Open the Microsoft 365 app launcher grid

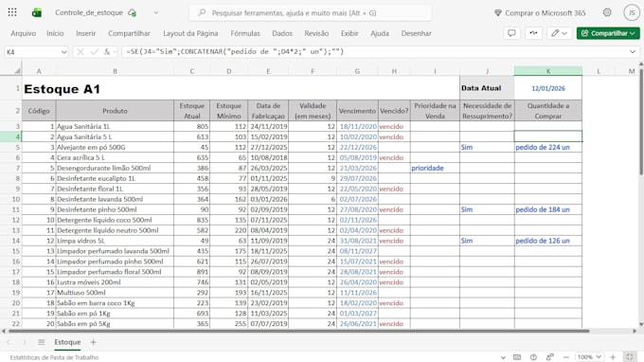tap(12, 12)
